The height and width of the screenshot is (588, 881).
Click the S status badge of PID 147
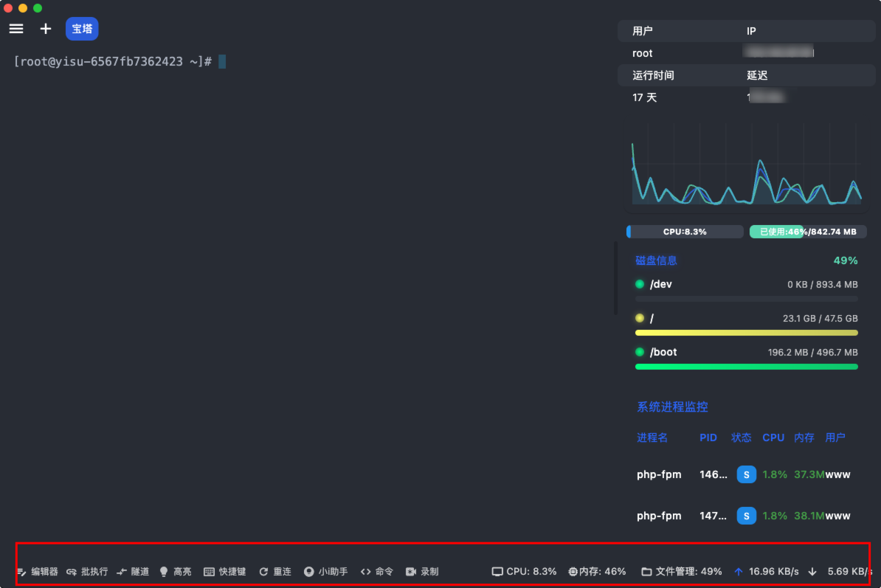[746, 516]
